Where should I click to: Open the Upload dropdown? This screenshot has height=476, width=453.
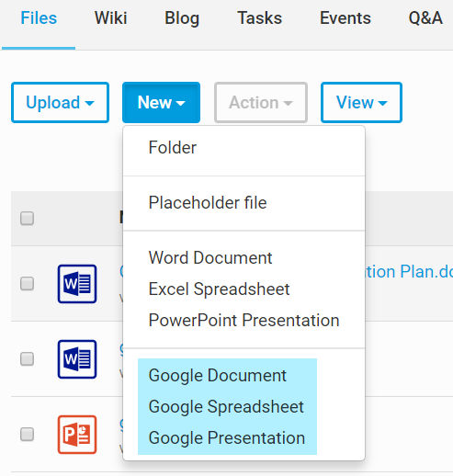click(60, 102)
